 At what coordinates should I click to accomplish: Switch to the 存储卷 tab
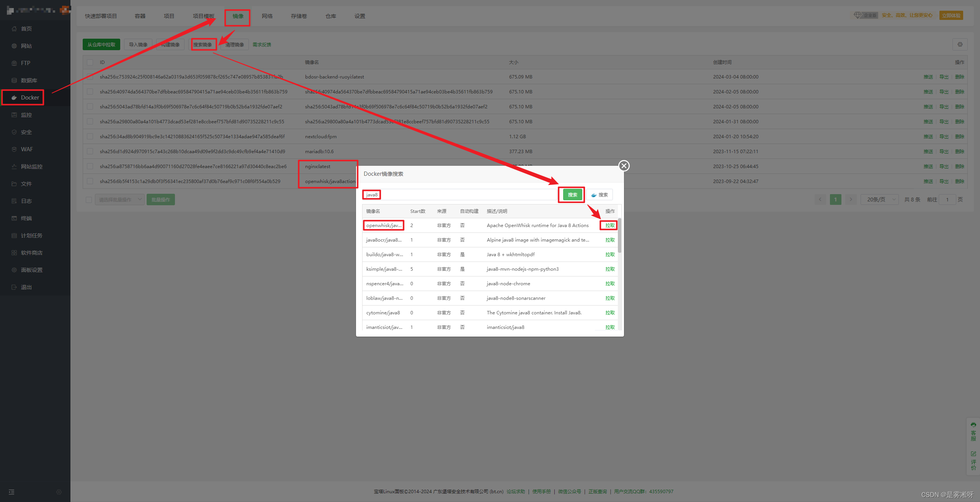click(x=299, y=16)
